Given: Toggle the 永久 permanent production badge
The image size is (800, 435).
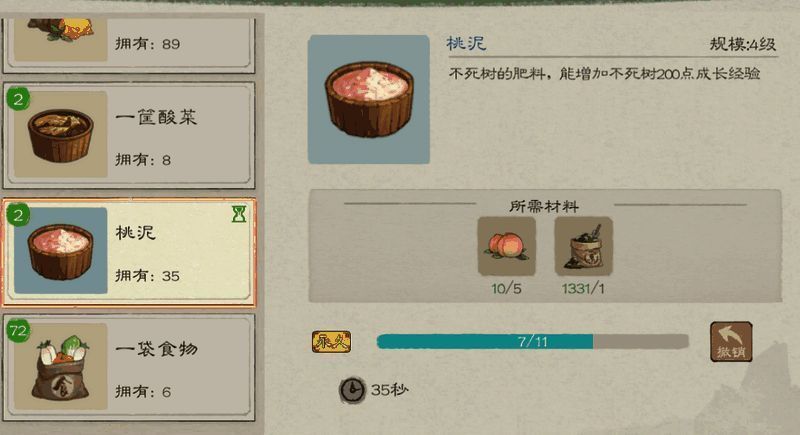Looking at the screenshot, I should point(332,342).
